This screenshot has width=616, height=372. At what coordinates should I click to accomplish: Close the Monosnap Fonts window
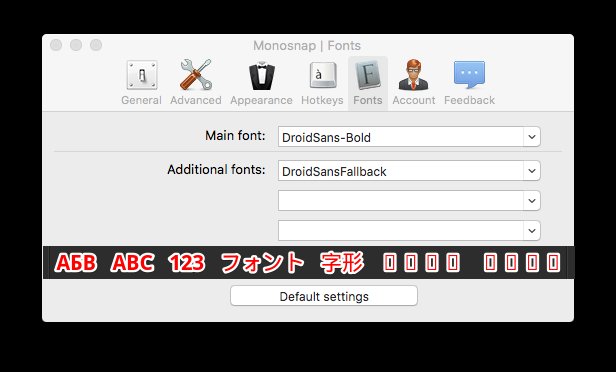56,45
